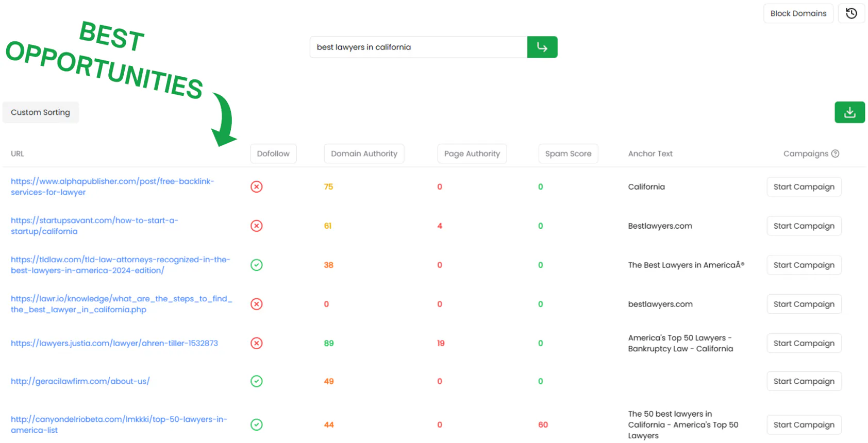Start Campaign for alphapublisher row
The width and height of the screenshot is (868, 443).
pyautogui.click(x=804, y=186)
